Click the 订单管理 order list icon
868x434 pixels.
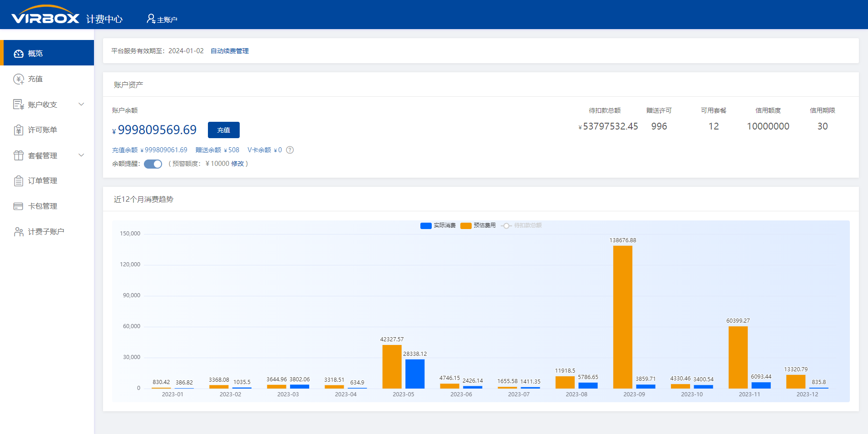click(x=19, y=181)
